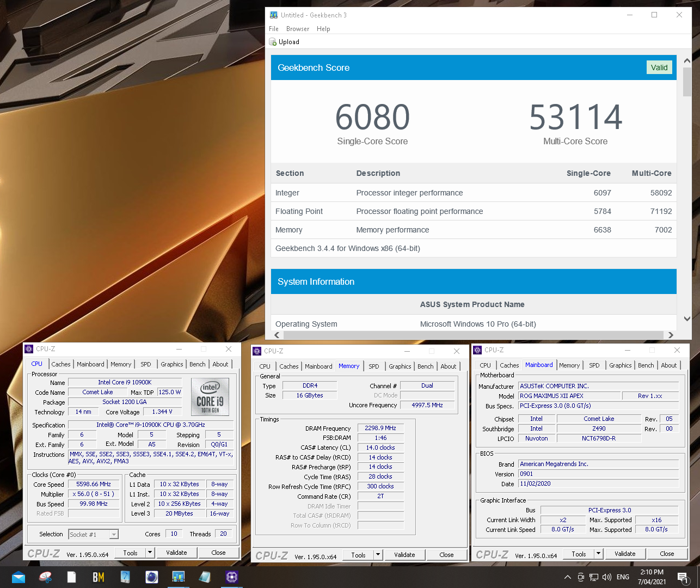Open the Tools dropdown arrow in the CPU window

tap(150, 553)
